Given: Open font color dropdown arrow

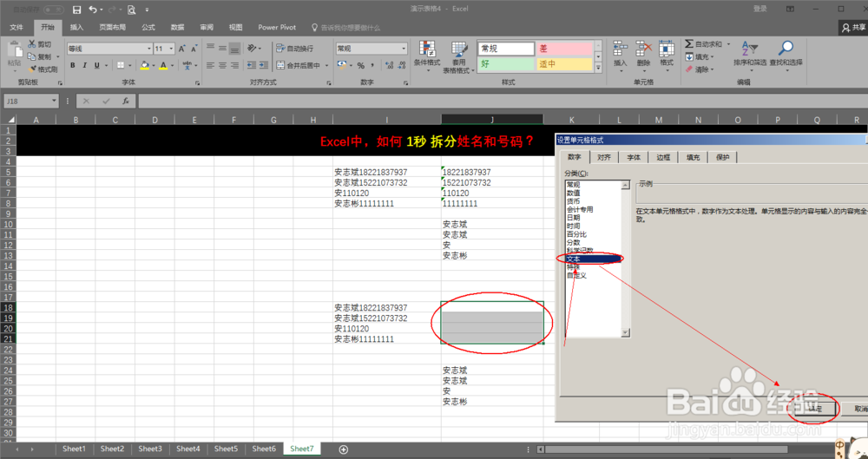Looking at the screenshot, I should coord(172,65).
